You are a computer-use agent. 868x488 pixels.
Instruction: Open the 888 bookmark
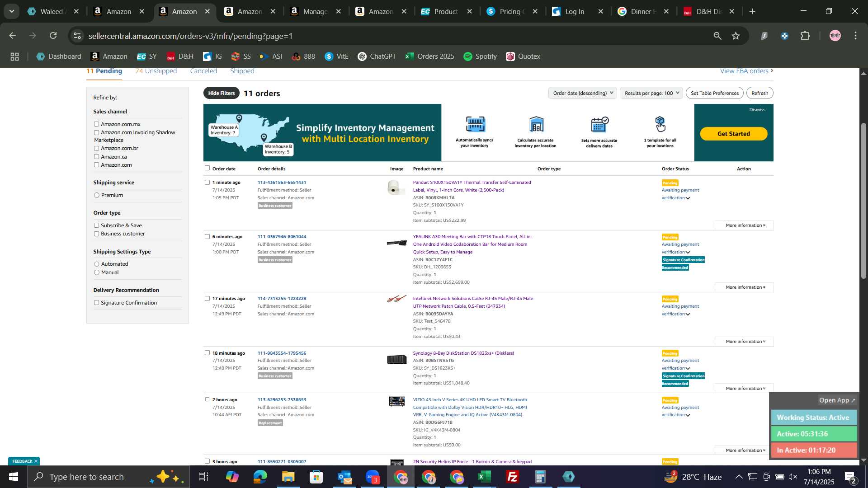click(x=303, y=56)
